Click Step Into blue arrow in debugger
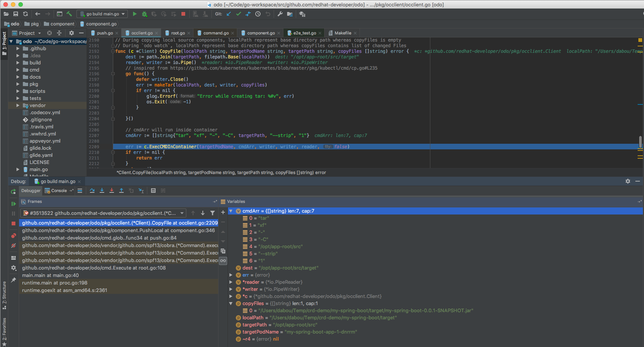Screen dimensions: 644x347 tap(102, 191)
